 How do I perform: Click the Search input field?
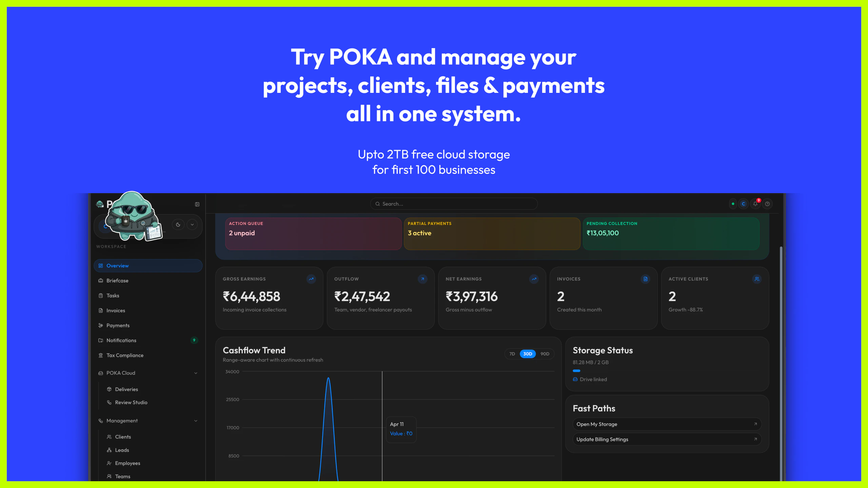pyautogui.click(x=454, y=204)
